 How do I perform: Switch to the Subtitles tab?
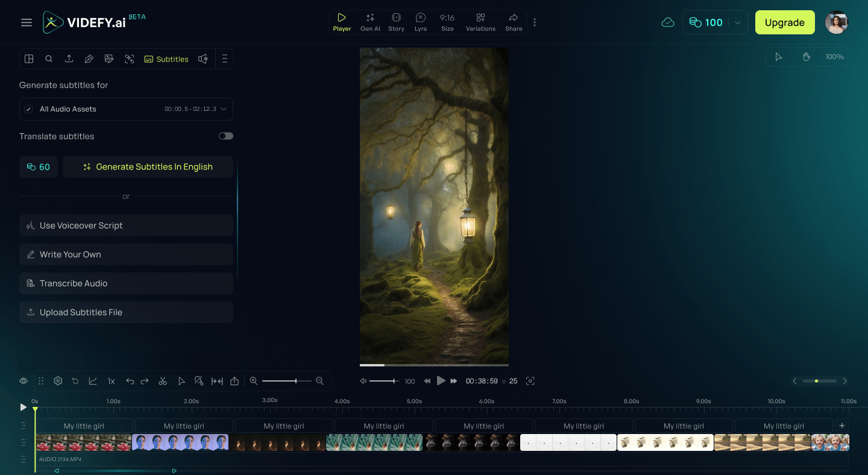[166, 59]
